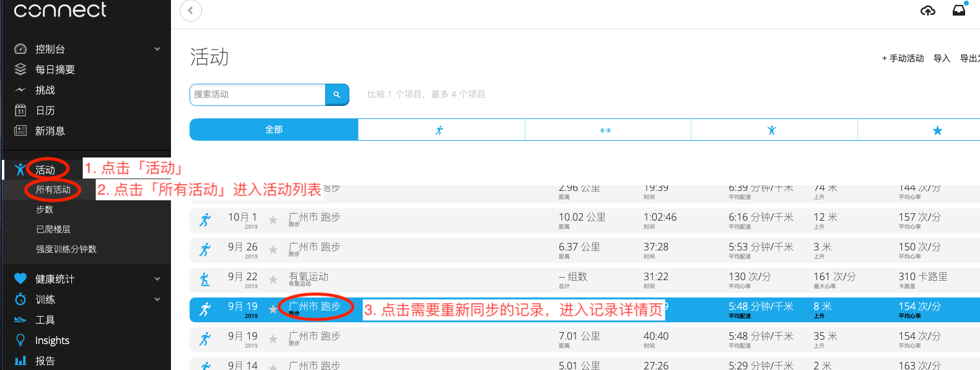Screen dimensions: 980x370
Task: Open the 控制台 dashboard menu item
Action: tap(50, 49)
